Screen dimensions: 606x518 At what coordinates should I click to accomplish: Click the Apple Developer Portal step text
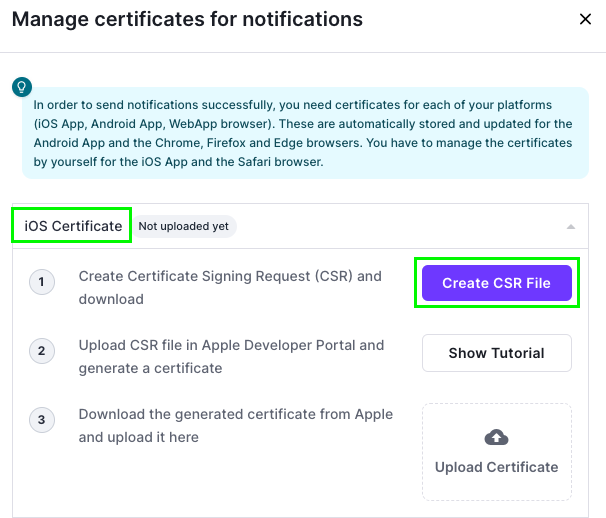[231, 346]
